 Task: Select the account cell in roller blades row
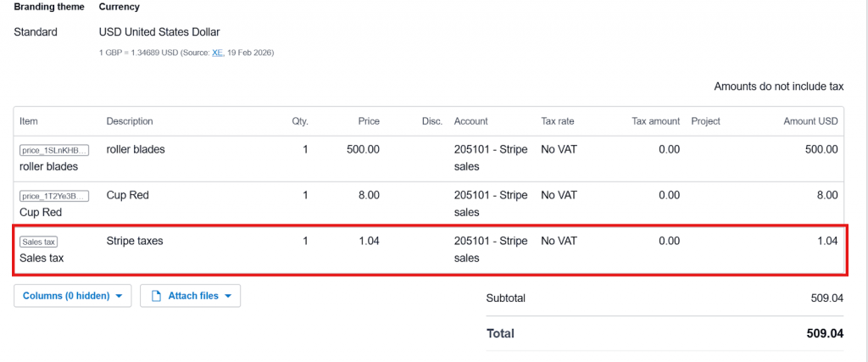tap(490, 158)
